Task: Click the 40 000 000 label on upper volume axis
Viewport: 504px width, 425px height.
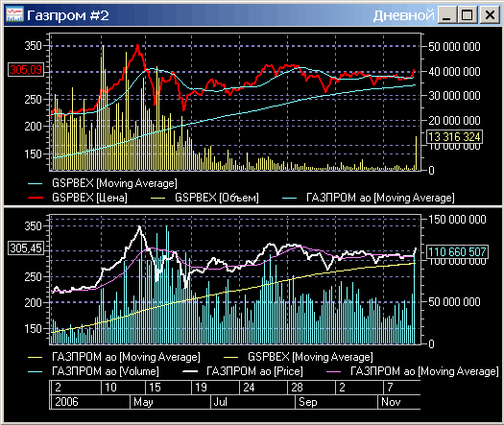Action: point(454,72)
